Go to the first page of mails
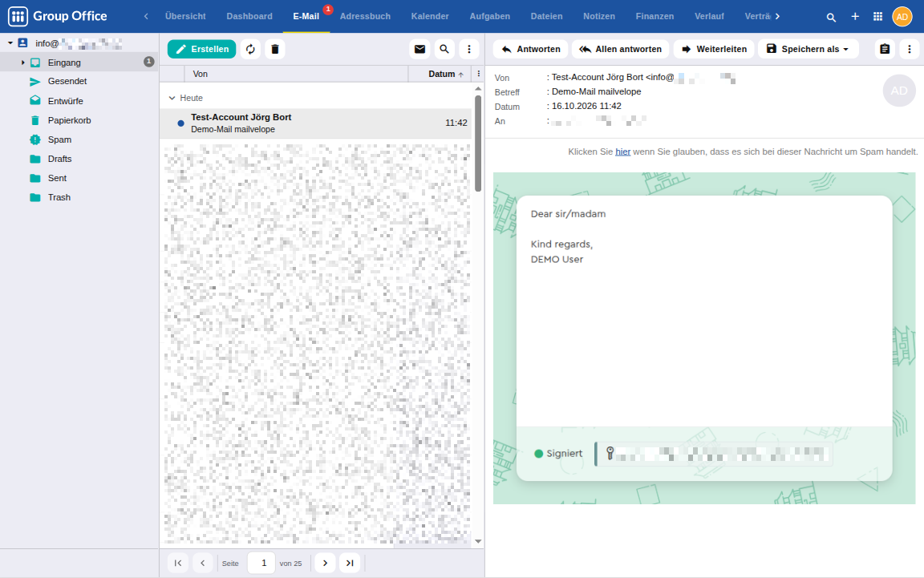The width and height of the screenshot is (924, 578). coord(178,564)
